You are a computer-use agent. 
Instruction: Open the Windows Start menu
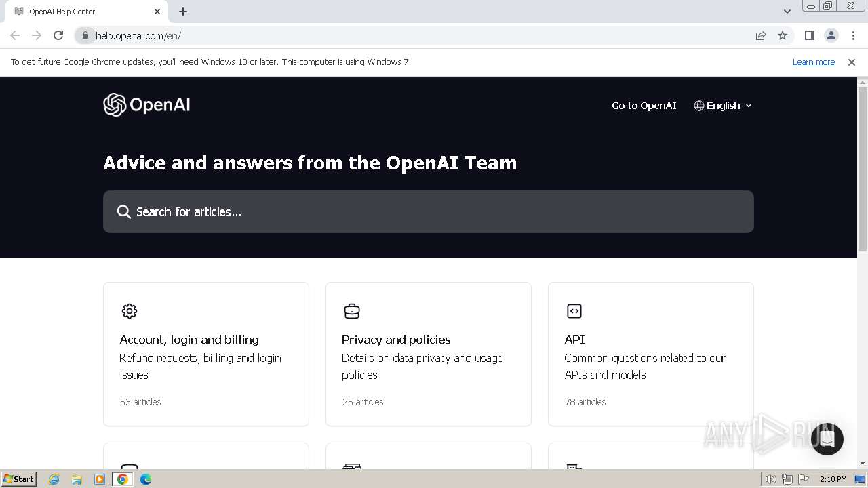pos(18,479)
